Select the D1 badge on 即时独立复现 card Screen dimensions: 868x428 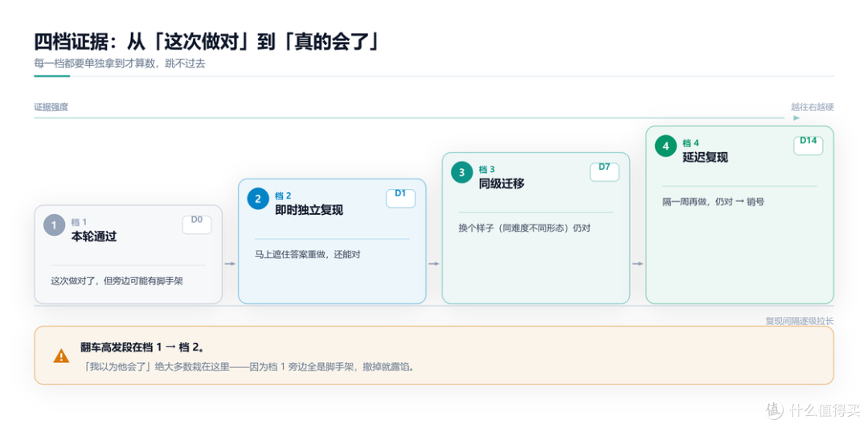[401, 197]
